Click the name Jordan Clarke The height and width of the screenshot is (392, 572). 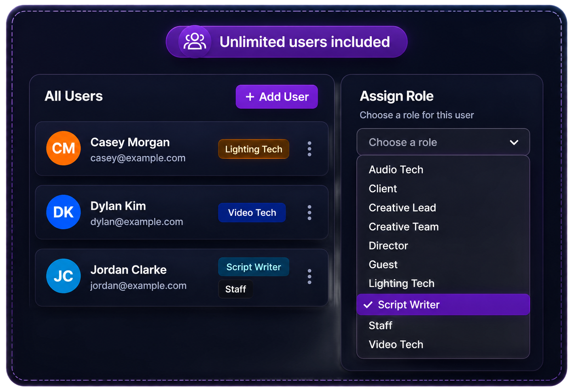[x=129, y=270]
